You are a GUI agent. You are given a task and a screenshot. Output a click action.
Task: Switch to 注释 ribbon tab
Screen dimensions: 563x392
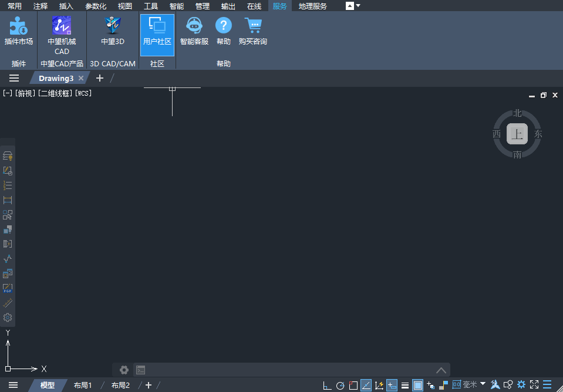tap(40, 6)
